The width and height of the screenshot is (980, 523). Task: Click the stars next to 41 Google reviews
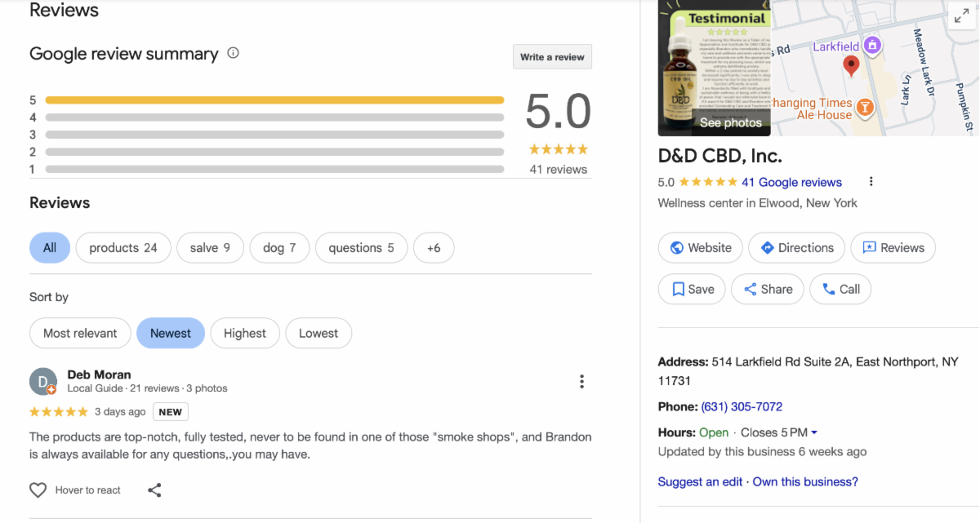[x=708, y=182]
